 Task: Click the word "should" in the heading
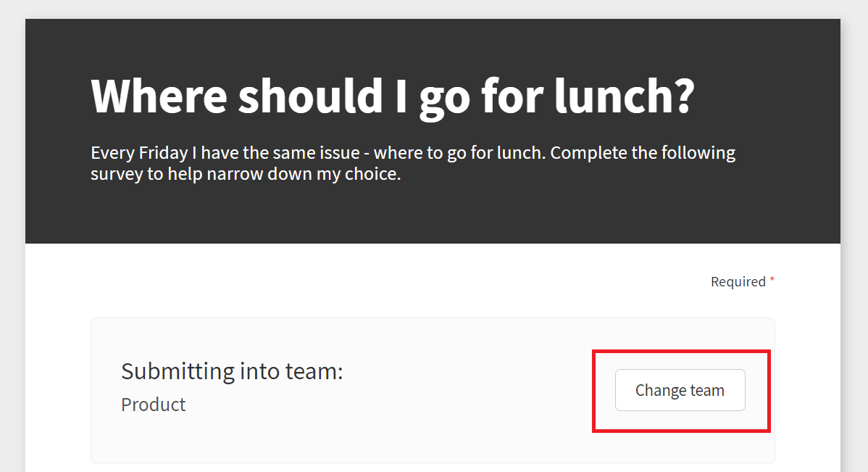(x=311, y=96)
